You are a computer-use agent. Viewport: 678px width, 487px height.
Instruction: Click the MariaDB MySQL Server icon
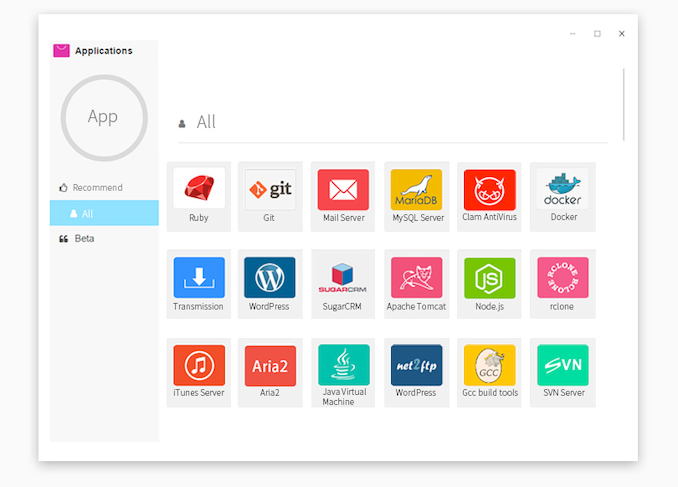coord(416,190)
